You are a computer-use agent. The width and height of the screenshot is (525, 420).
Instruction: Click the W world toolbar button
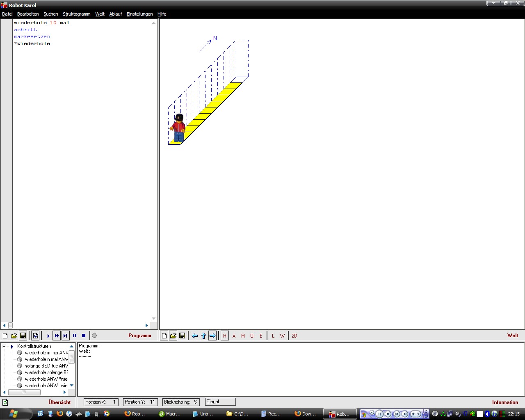click(x=282, y=336)
